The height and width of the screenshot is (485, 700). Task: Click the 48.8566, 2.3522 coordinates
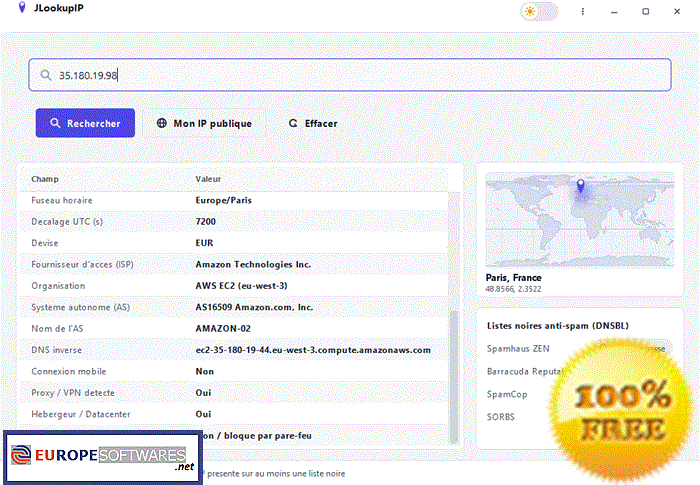513,289
